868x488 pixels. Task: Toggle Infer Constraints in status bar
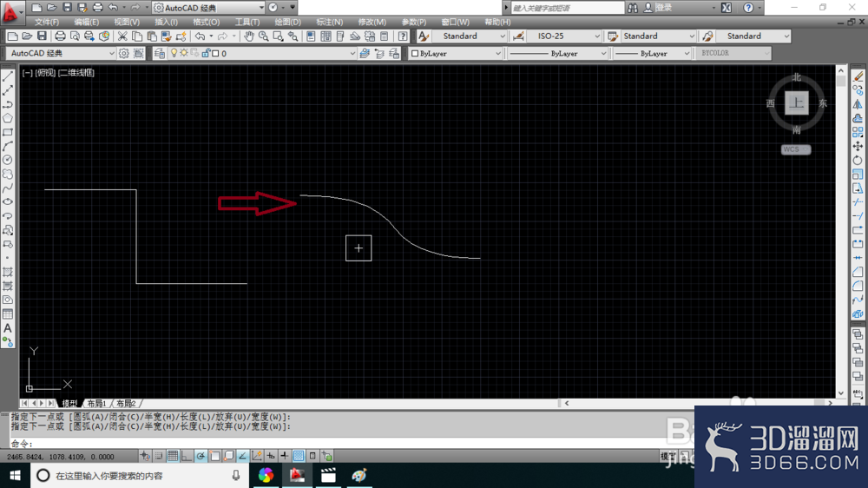point(145,456)
